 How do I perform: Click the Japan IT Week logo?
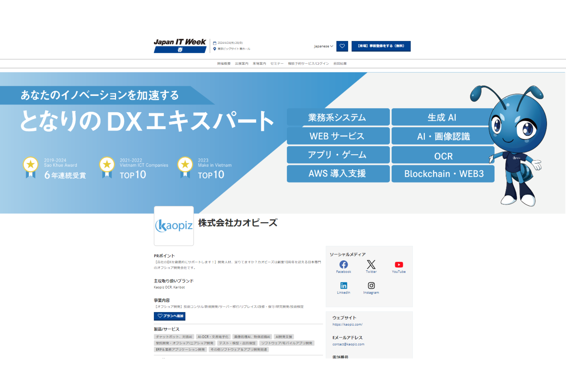click(x=179, y=45)
